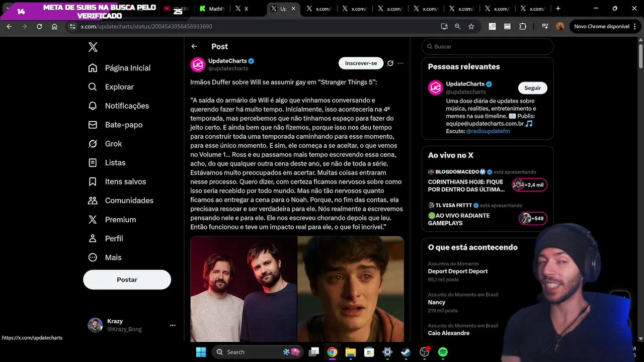
Task: Open Spotify from the taskbar
Action: pos(443,352)
